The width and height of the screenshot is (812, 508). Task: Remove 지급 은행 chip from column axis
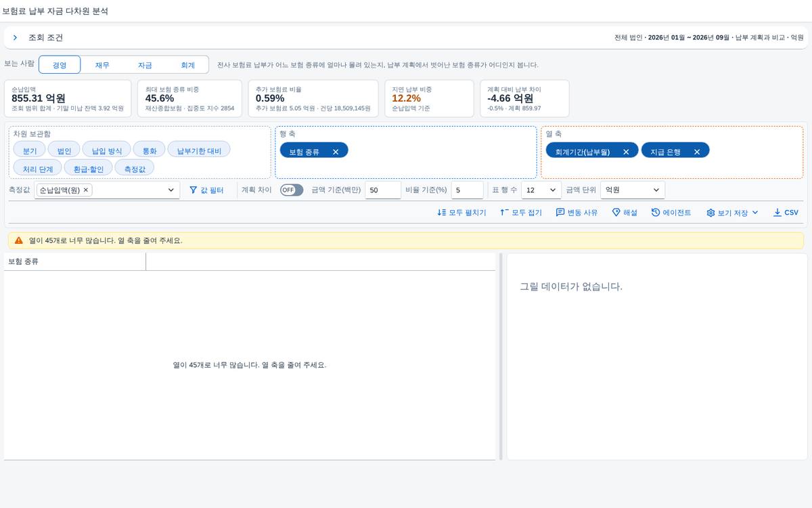(x=697, y=152)
